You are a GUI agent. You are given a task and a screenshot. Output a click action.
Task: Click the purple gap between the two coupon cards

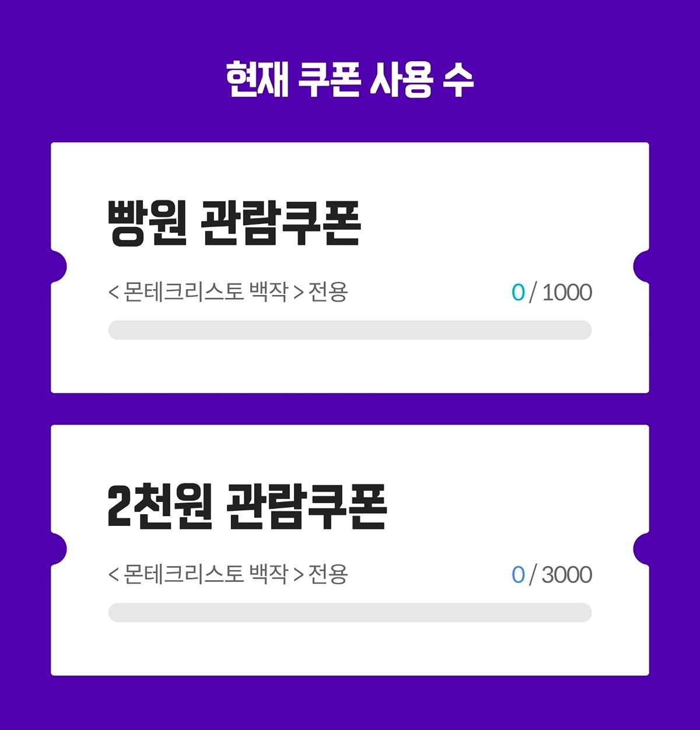pyautogui.click(x=350, y=409)
